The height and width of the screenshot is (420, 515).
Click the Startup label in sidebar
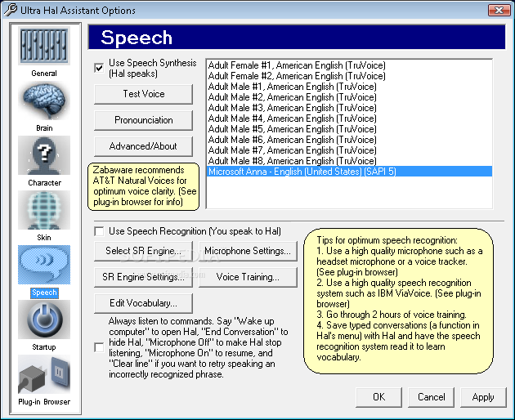click(44, 347)
